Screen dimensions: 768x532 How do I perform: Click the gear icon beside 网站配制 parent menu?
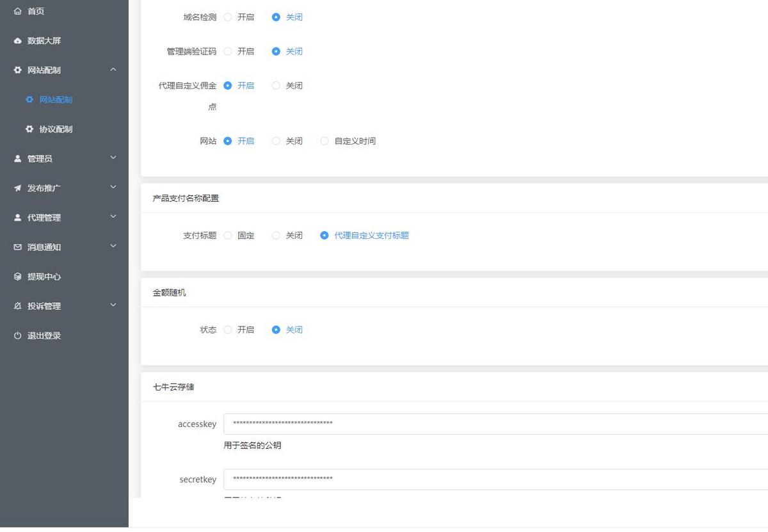[x=17, y=70]
